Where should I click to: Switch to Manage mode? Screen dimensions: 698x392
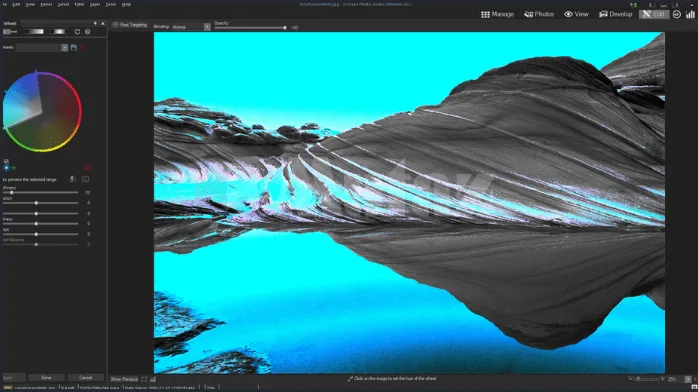click(x=497, y=14)
